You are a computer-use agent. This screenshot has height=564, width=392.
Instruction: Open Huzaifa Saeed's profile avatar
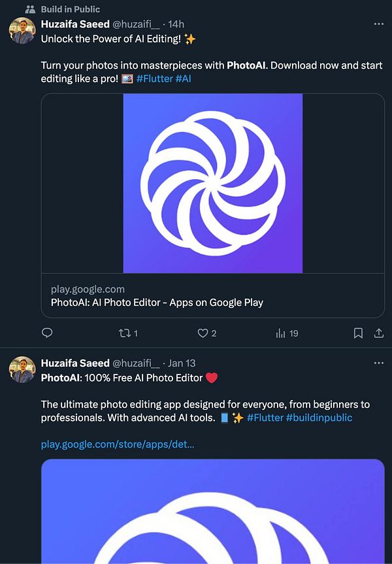click(x=22, y=31)
